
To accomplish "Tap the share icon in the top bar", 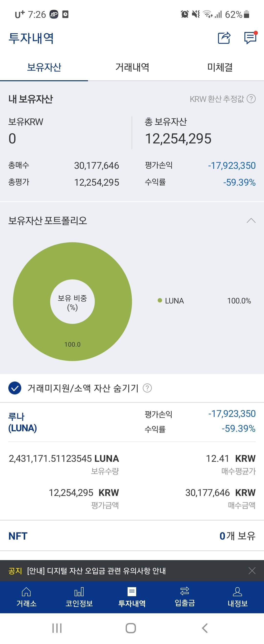I will [x=225, y=38].
